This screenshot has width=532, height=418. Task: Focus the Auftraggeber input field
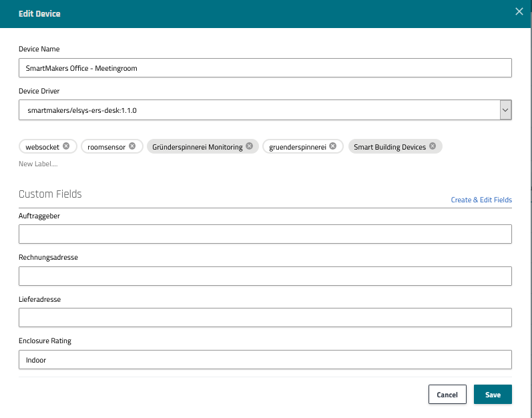265,234
